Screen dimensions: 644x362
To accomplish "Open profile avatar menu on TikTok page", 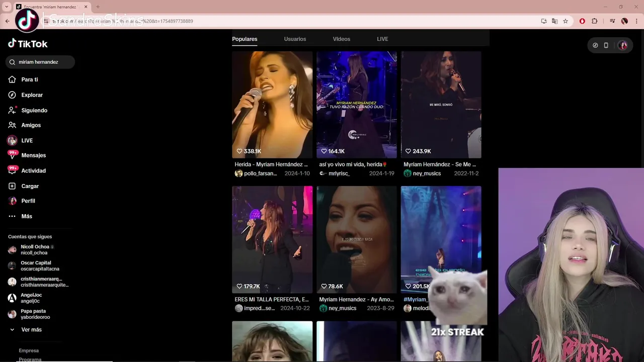I will tap(623, 45).
